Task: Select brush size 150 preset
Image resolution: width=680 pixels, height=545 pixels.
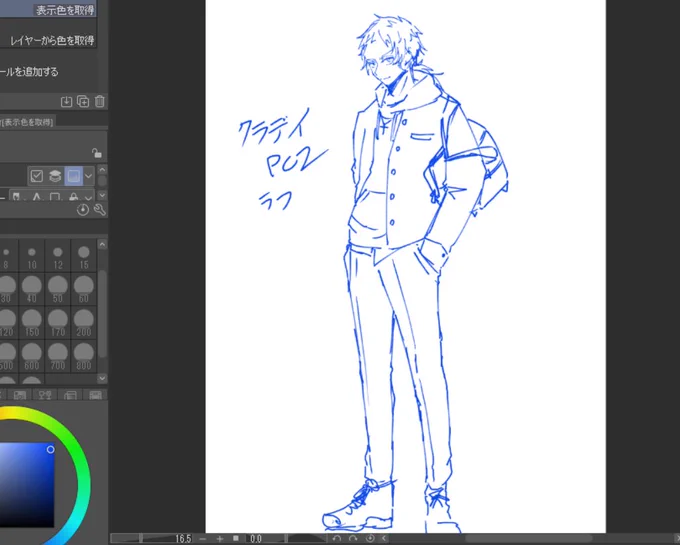Action: (32, 323)
